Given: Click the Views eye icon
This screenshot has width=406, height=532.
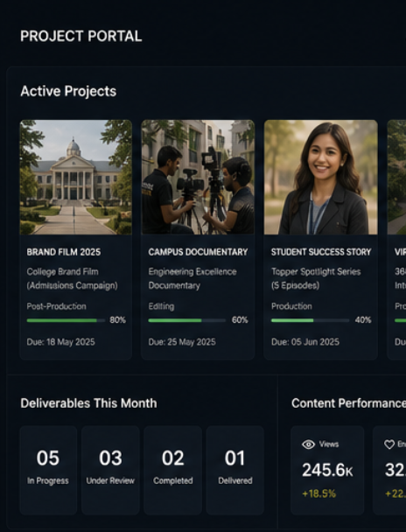Looking at the screenshot, I should [x=308, y=444].
